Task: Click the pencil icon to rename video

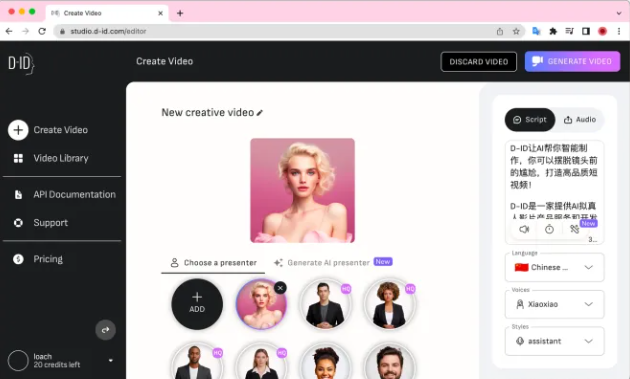Action: click(260, 113)
